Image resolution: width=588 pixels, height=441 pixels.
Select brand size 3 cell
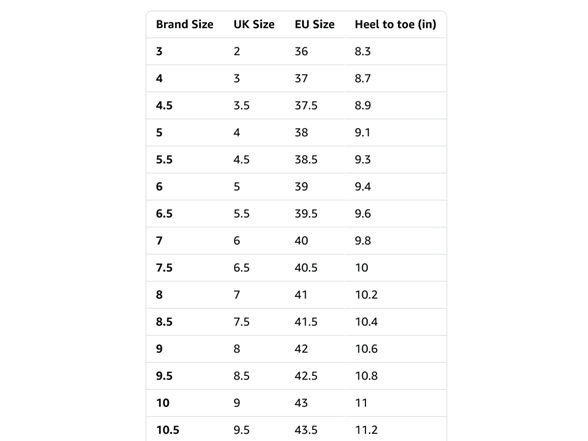(x=159, y=51)
